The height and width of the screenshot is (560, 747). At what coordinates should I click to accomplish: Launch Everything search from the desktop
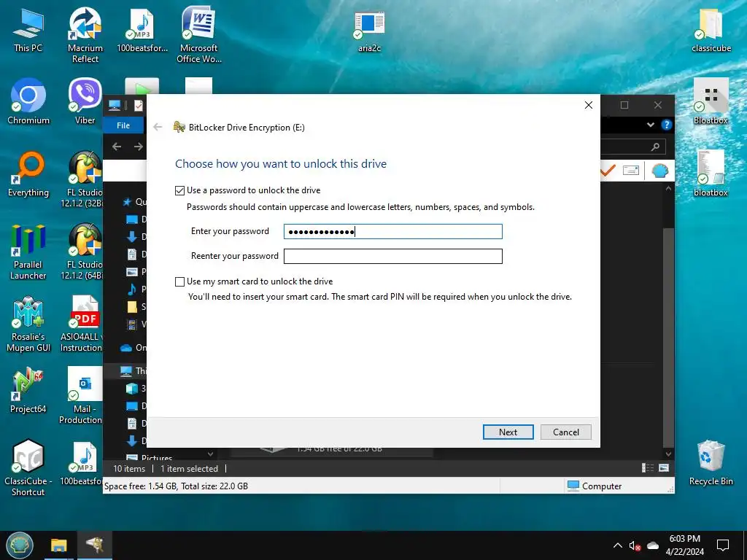28,174
